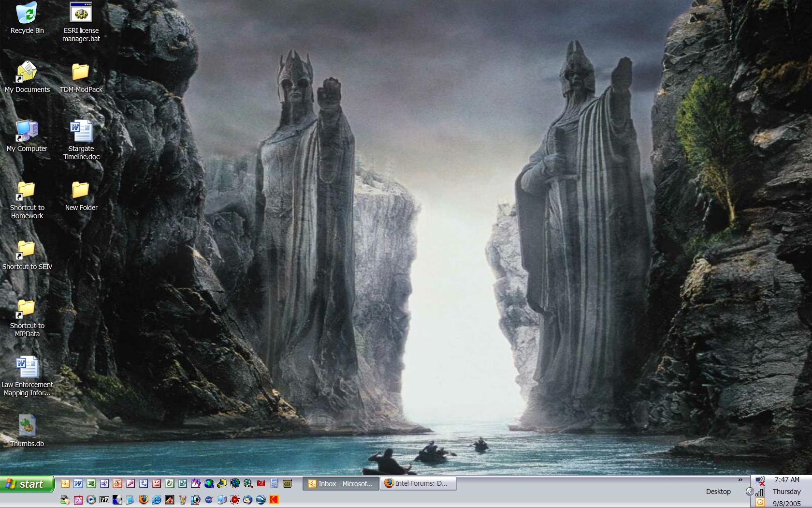Image resolution: width=812 pixels, height=508 pixels.
Task: Open 7-Zip from Quick Launch
Action: 104,500
